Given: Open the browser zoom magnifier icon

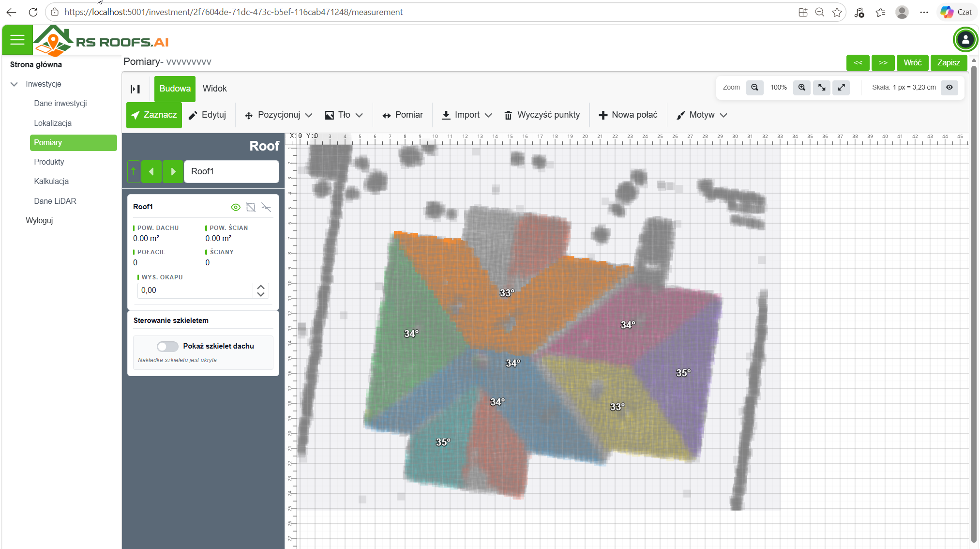Looking at the screenshot, I should click(x=819, y=12).
